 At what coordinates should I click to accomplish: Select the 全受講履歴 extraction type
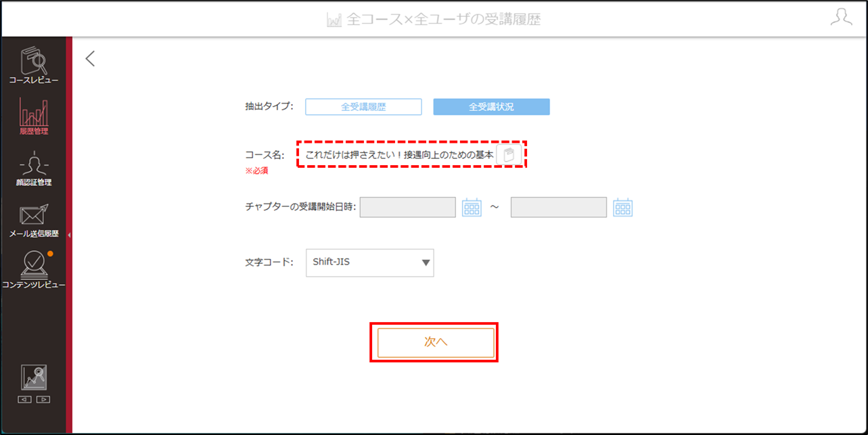(x=363, y=107)
